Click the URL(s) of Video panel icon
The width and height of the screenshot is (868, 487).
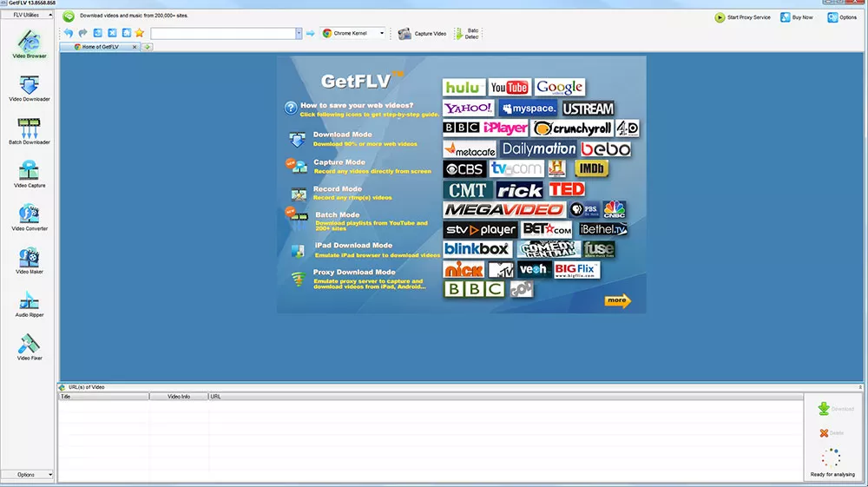[62, 387]
